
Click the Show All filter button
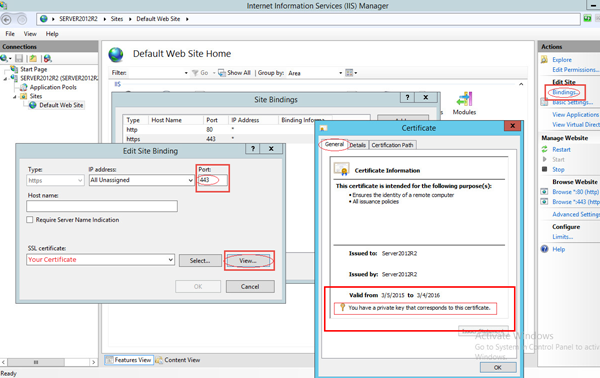click(234, 73)
